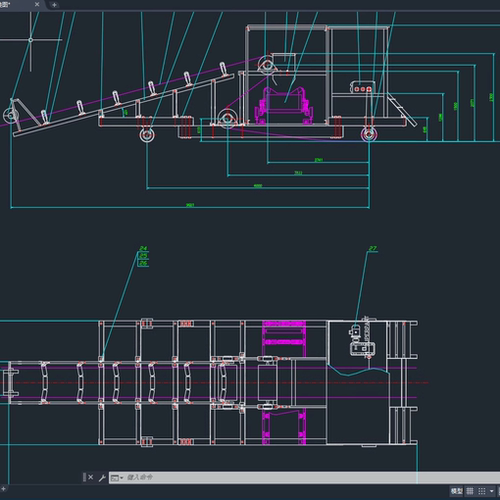This screenshot has height=500, width=500.
Task: Close the current drawing file tab
Action: (x=37, y=4)
